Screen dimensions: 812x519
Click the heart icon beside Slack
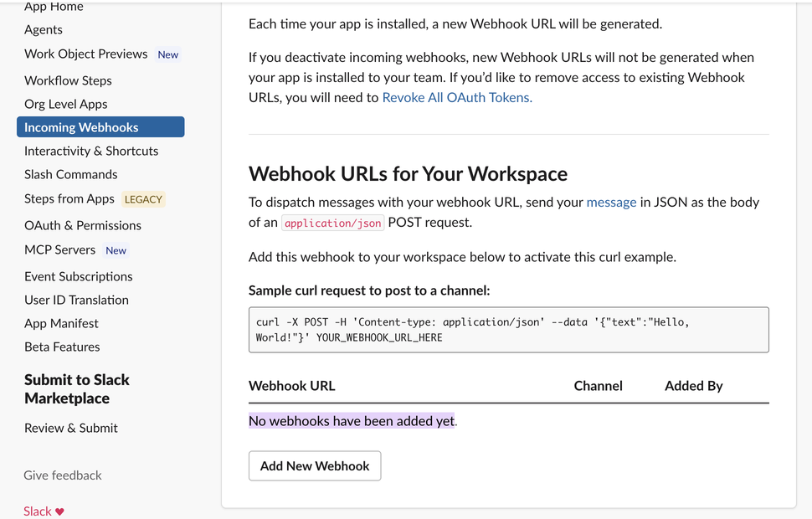(x=59, y=511)
